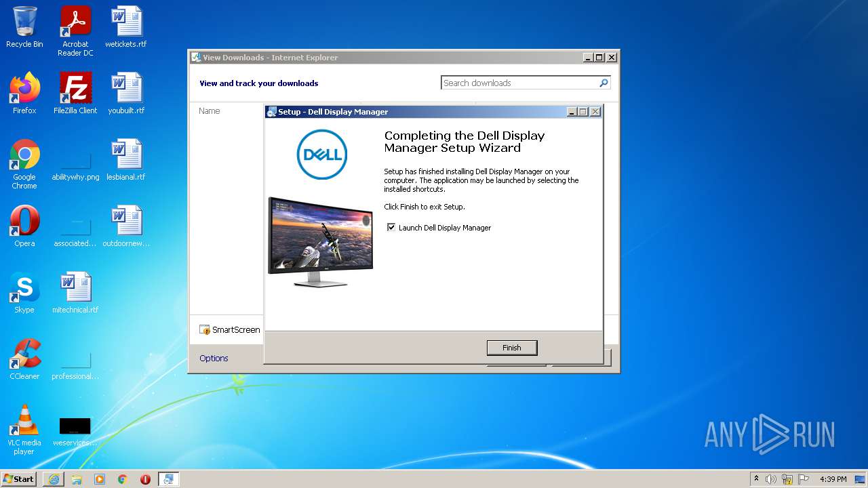Viewport: 868px width, 488px height.
Task: Close the View Downloads window
Action: tap(612, 58)
